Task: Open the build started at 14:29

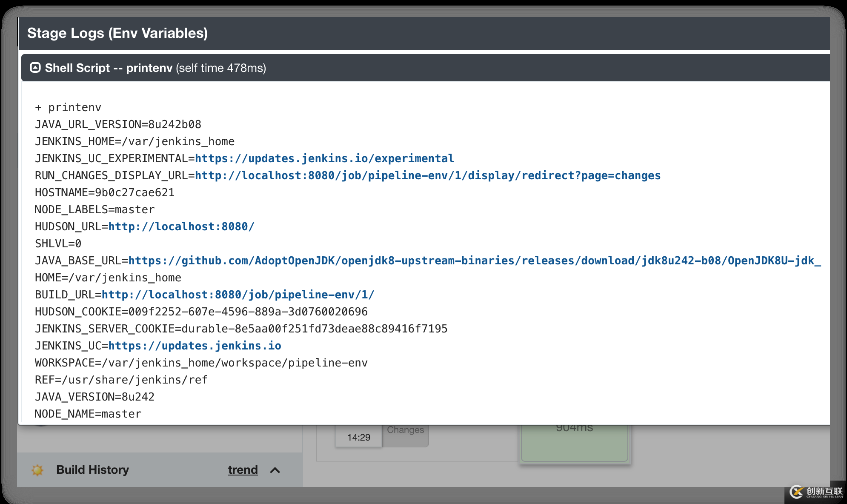Action: click(358, 437)
